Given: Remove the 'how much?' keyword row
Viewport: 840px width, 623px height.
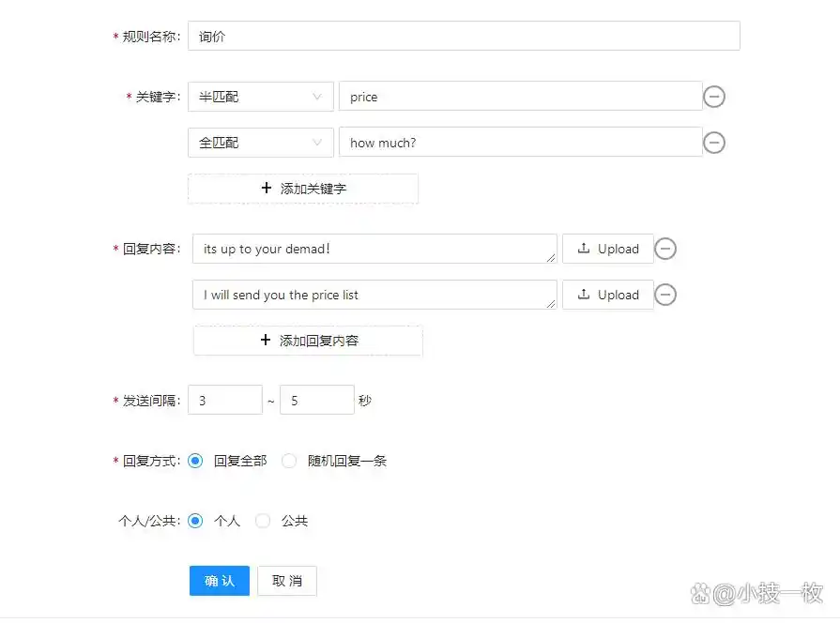Looking at the screenshot, I should (714, 143).
